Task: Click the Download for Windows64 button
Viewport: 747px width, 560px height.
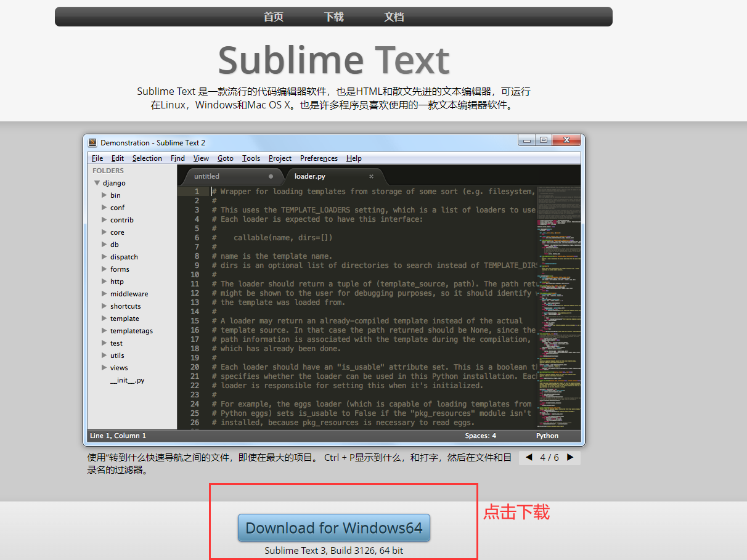Action: pyautogui.click(x=334, y=528)
